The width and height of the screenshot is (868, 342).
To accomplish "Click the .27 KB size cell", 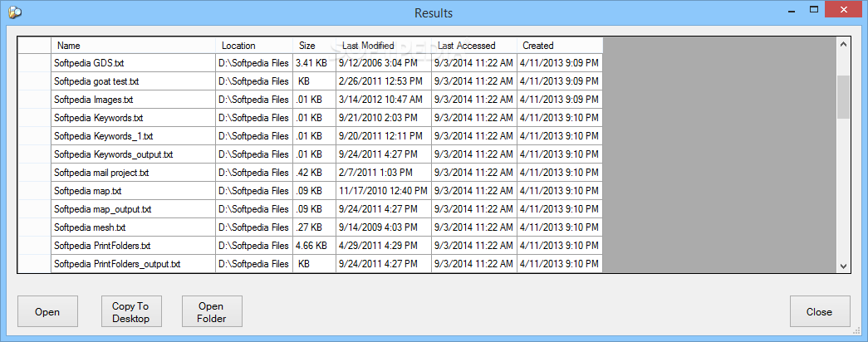I will (315, 227).
